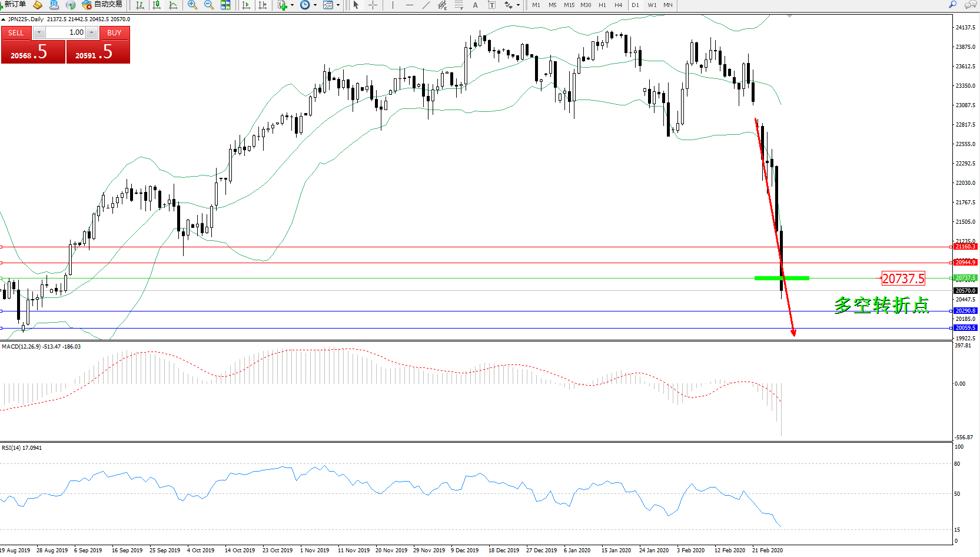Click the Zoom Out magnifier icon

pos(208,5)
